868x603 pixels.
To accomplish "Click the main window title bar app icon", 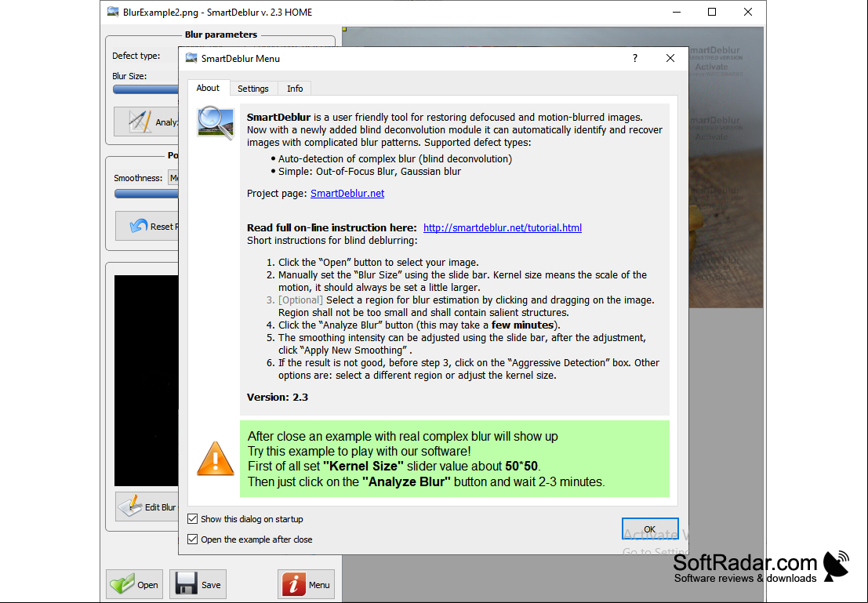I will click(113, 12).
